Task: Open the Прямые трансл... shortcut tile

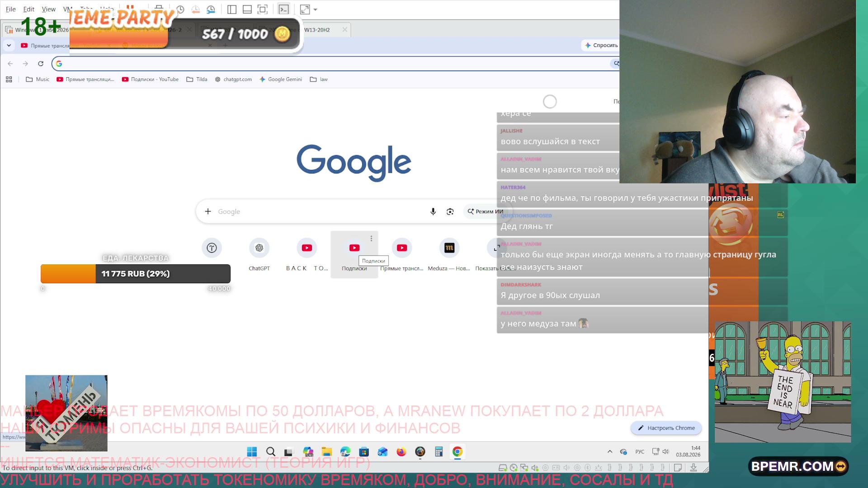Action: click(402, 254)
